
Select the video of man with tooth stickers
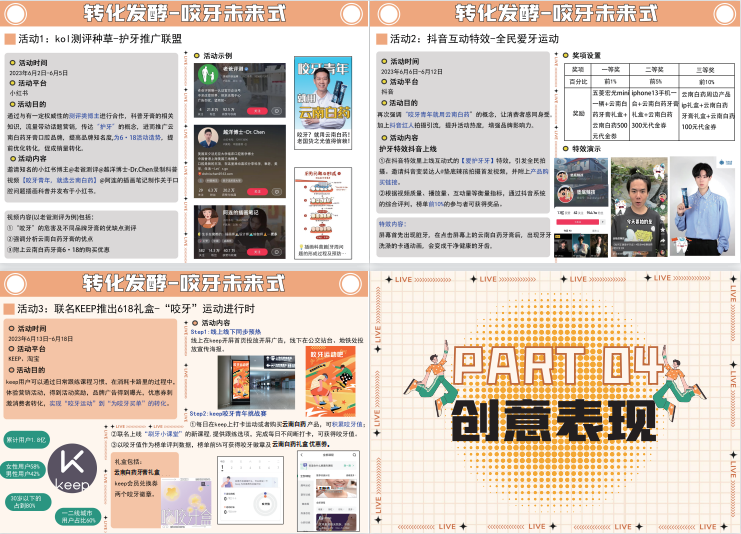(639, 207)
